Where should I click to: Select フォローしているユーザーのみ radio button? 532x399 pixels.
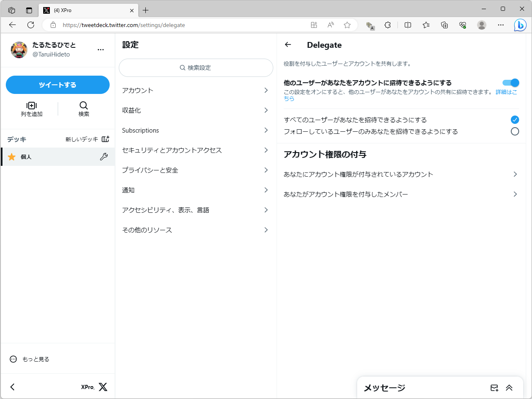tap(515, 131)
